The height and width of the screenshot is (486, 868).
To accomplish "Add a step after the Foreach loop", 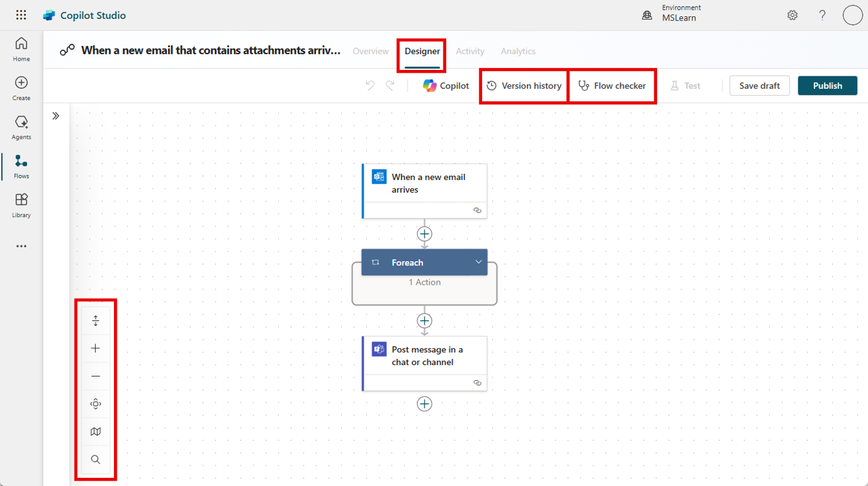I will [425, 320].
